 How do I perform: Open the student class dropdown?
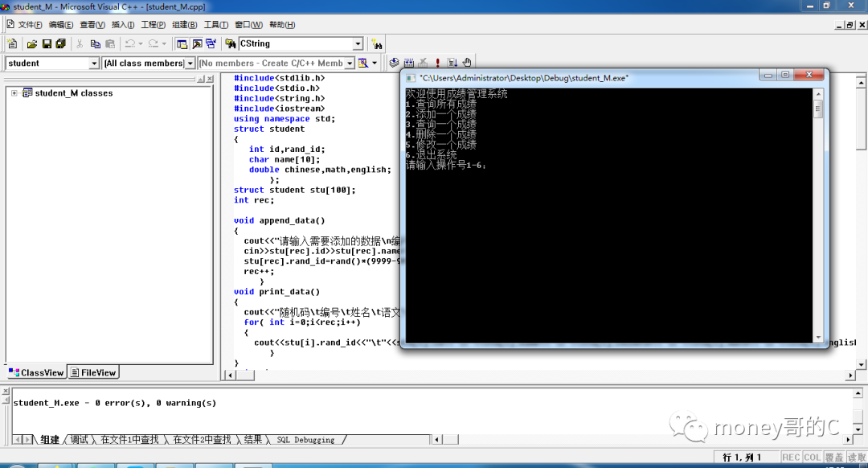point(93,64)
